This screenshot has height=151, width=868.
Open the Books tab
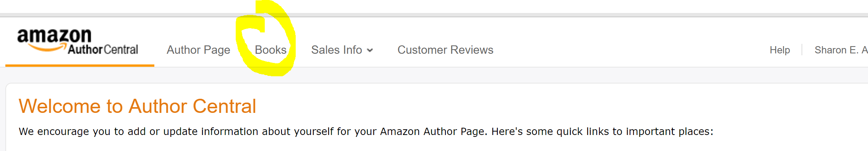pos(270,50)
